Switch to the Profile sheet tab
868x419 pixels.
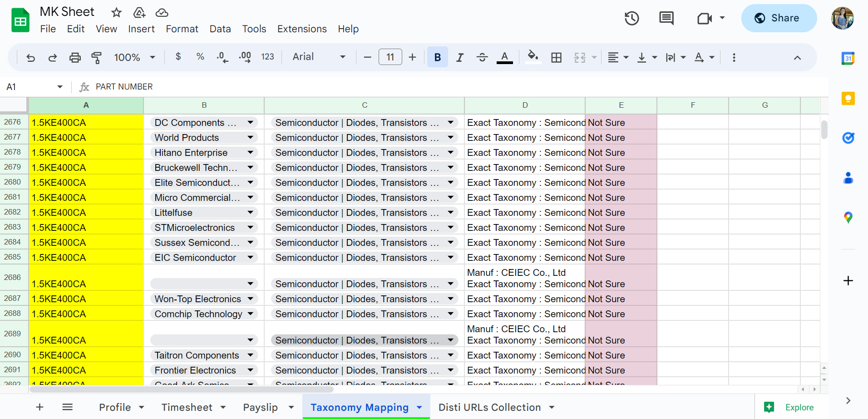click(115, 408)
